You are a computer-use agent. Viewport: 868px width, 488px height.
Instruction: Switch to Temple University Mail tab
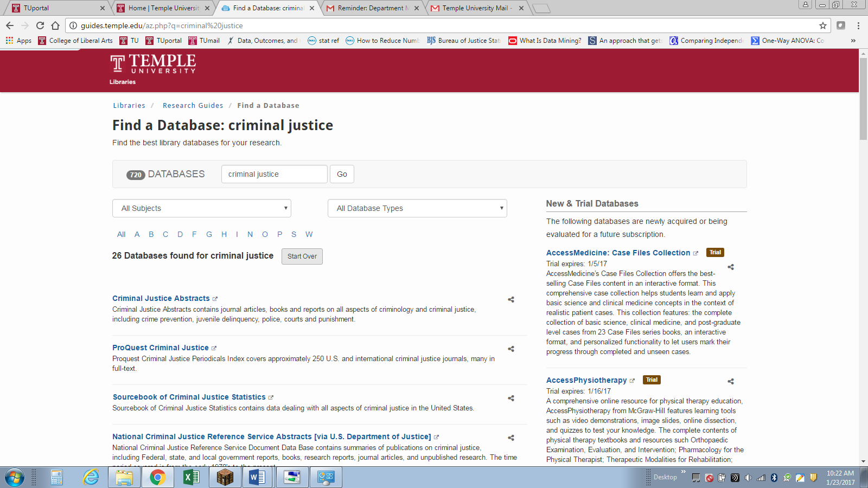476,8
